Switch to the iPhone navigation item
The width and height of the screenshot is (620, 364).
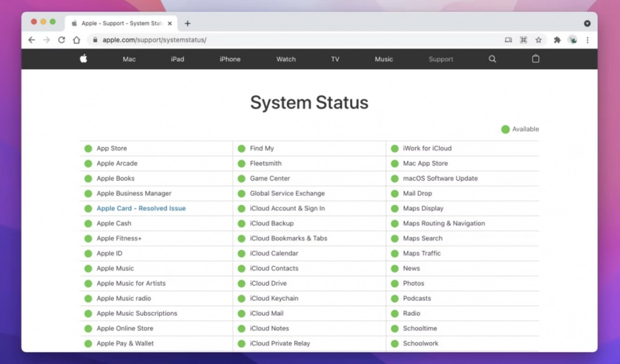(230, 59)
